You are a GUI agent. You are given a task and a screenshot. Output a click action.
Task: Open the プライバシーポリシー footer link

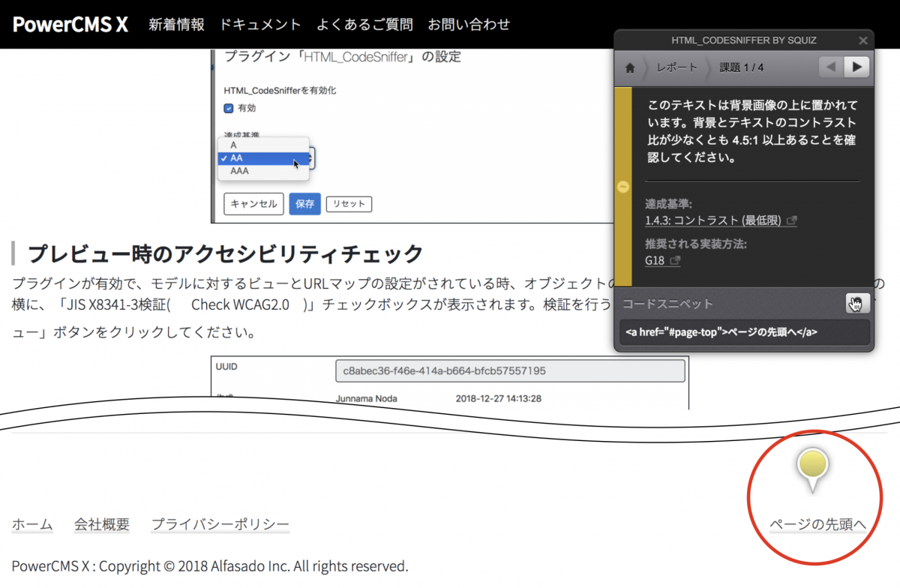(220, 524)
